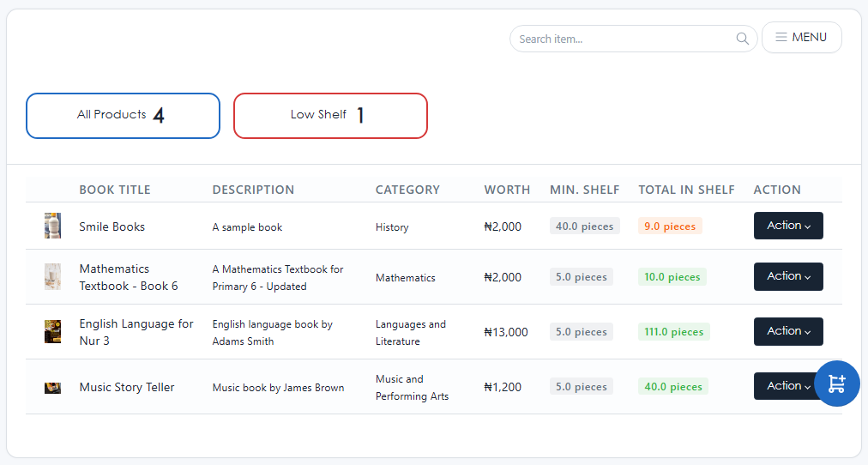The height and width of the screenshot is (465, 868).
Task: Expand Action dropdown for Music Story Teller
Action: [x=781, y=386]
